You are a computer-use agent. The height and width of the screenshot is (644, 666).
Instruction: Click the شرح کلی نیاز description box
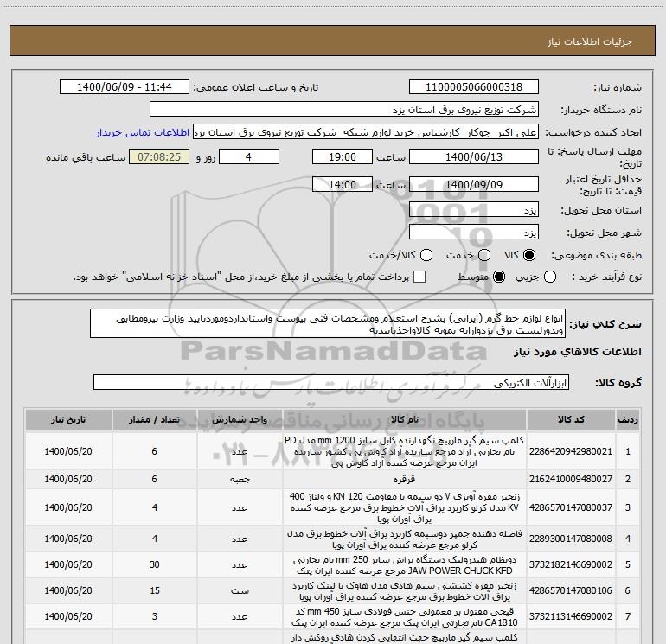pyautogui.click(x=328, y=324)
